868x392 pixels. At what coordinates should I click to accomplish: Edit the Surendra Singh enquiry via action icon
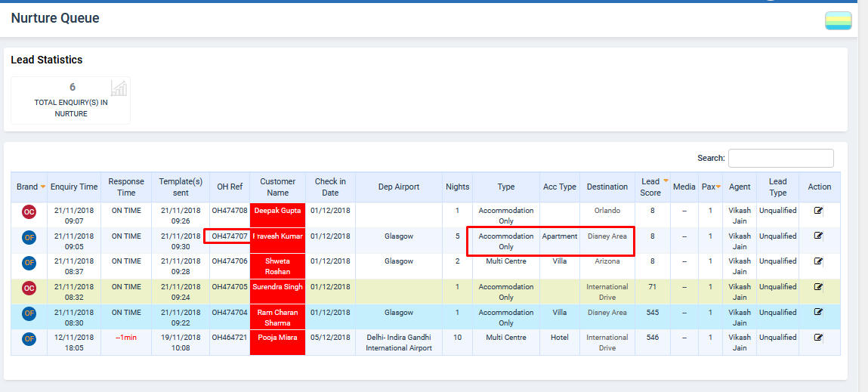pos(818,287)
